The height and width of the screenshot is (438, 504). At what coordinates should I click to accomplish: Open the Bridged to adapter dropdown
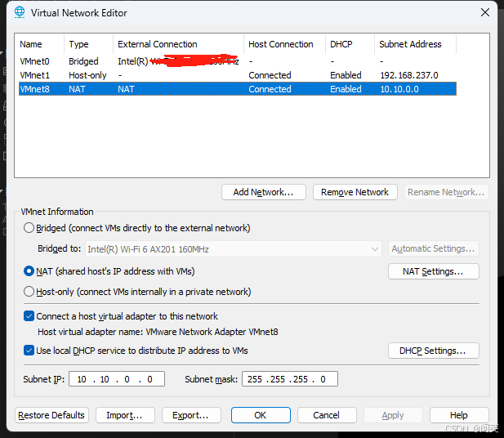coord(234,249)
